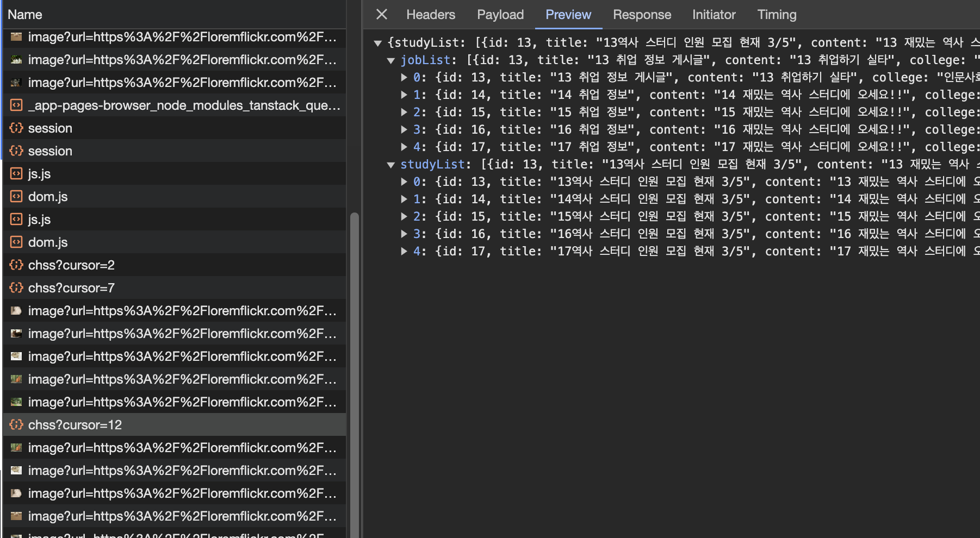The height and width of the screenshot is (538, 980).
Task: Expand studyList item 0 with id 13
Action: point(404,182)
